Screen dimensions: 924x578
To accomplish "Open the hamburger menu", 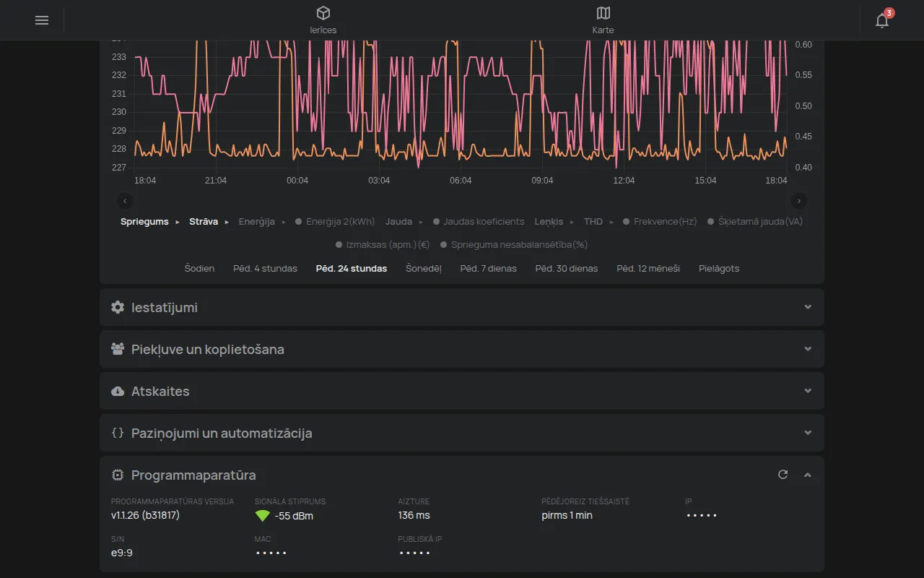I will [x=42, y=20].
